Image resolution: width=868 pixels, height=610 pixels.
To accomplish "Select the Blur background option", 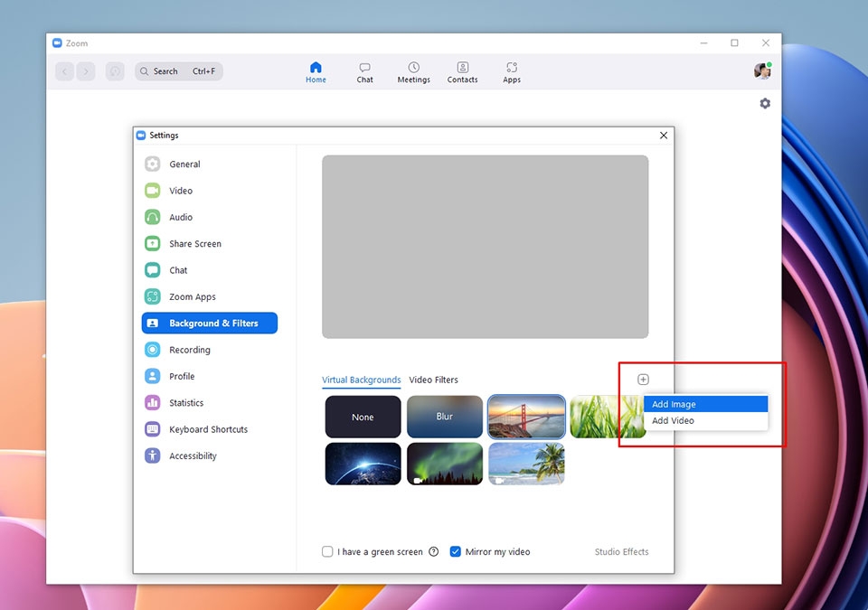I will click(445, 417).
